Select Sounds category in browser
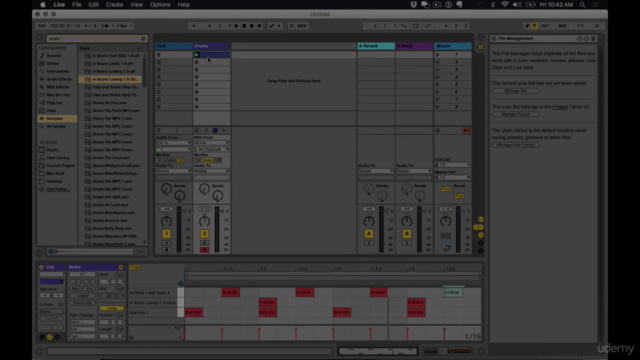Screen dimensions: 640x360 (x=53, y=56)
